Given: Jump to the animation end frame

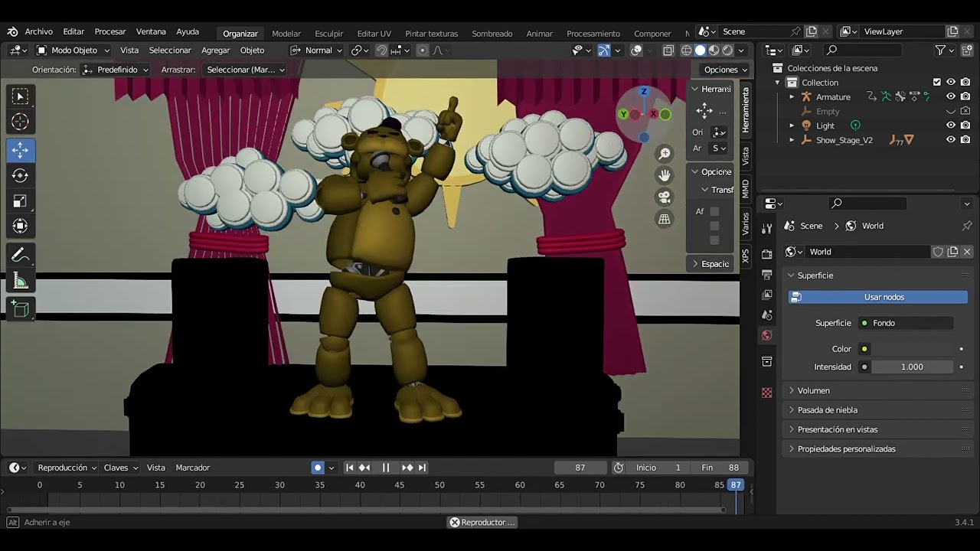Looking at the screenshot, I should point(422,468).
